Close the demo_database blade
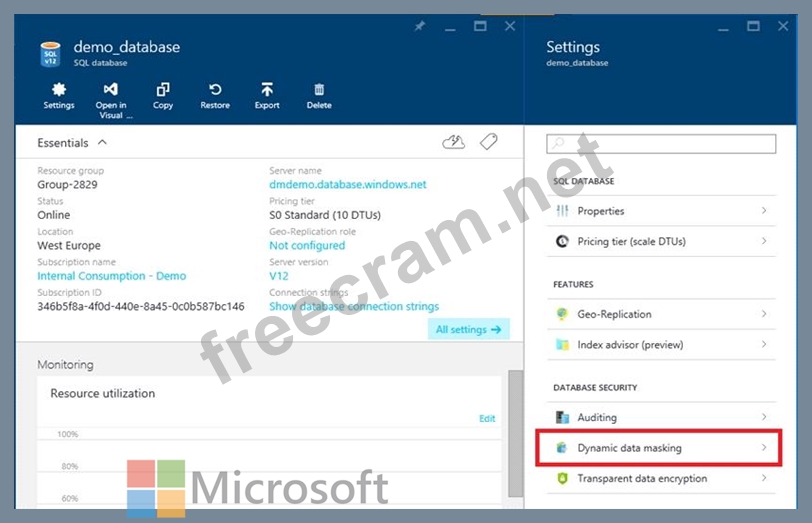The height and width of the screenshot is (523, 812). click(510, 26)
